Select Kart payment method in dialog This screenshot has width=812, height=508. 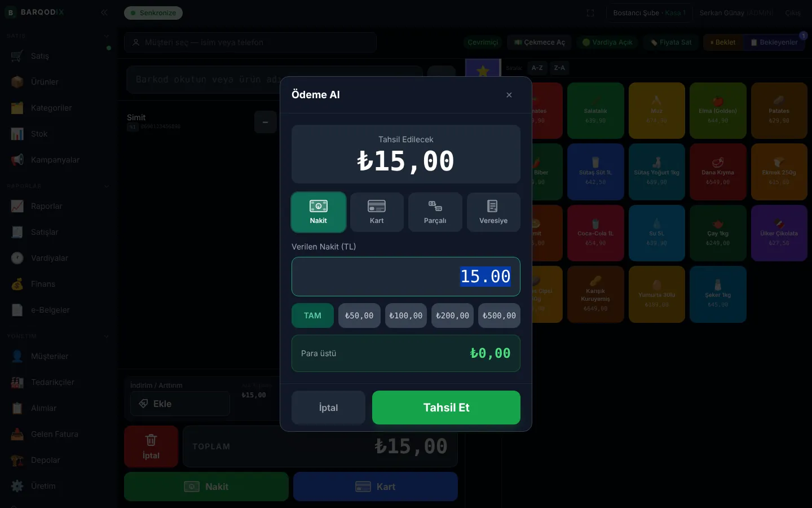[x=377, y=212]
